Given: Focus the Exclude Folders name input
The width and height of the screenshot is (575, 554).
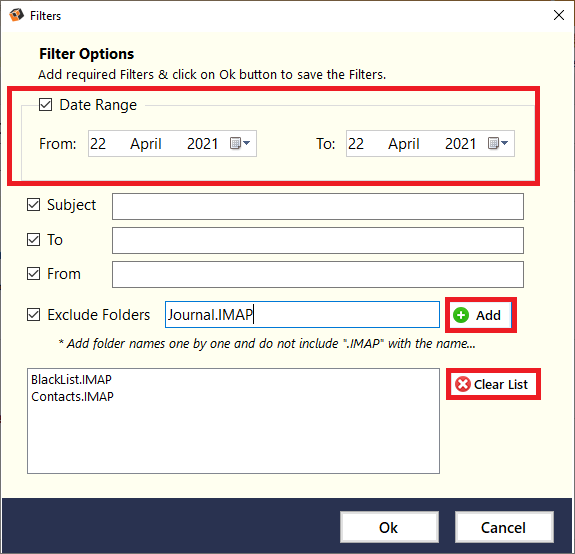Looking at the screenshot, I should [302, 315].
